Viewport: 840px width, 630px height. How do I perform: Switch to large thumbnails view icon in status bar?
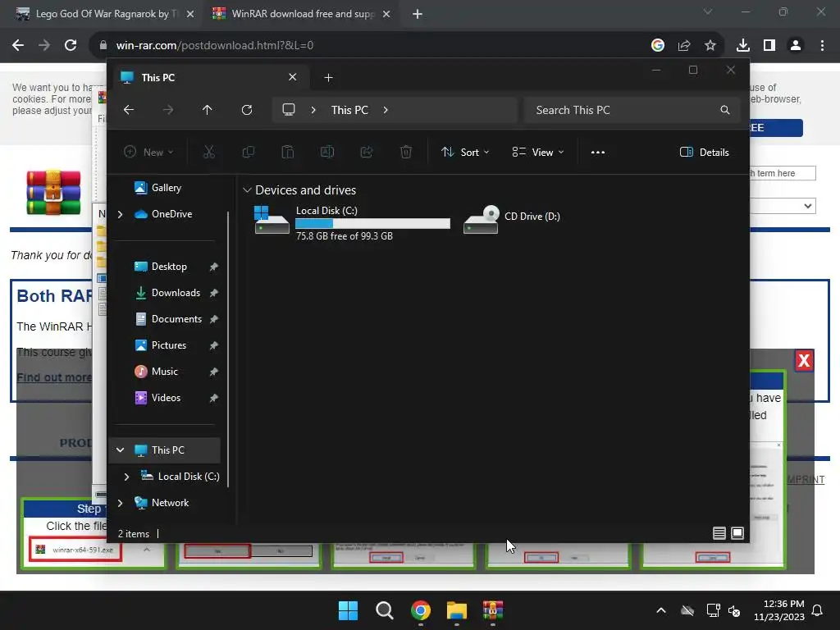pyautogui.click(x=737, y=533)
